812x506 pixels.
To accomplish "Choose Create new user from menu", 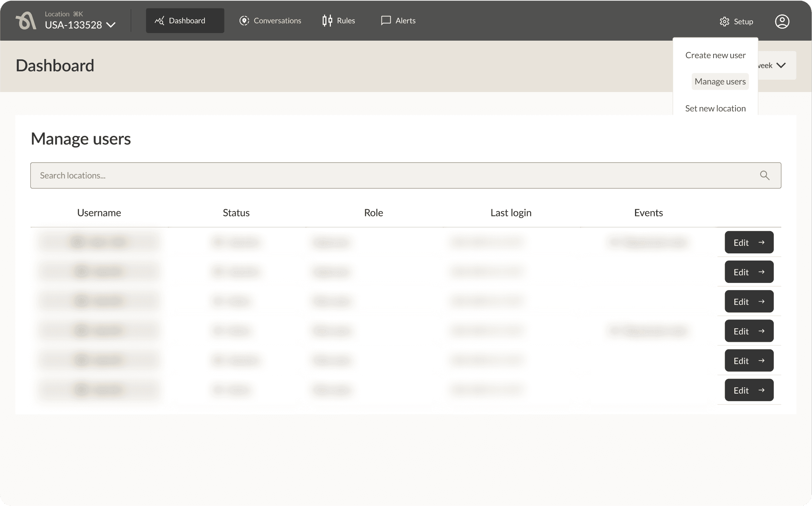I will pos(716,55).
